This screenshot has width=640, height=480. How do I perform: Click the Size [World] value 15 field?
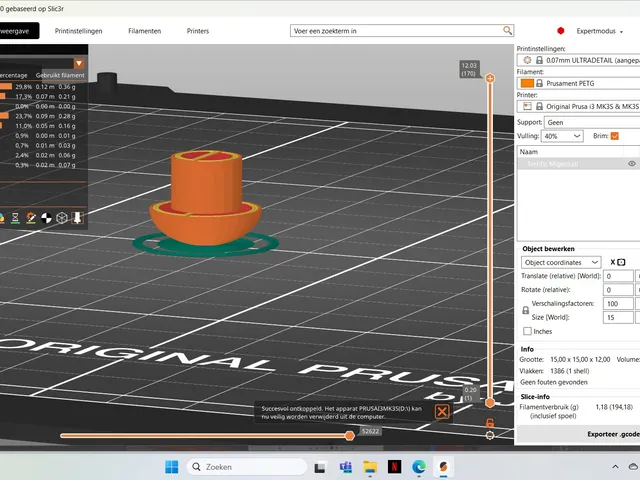(x=618, y=317)
